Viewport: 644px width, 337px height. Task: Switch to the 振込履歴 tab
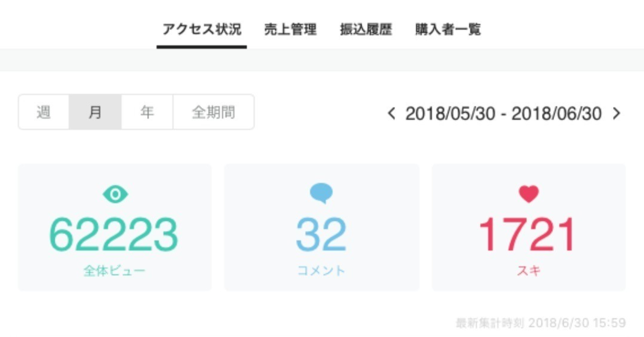point(366,29)
